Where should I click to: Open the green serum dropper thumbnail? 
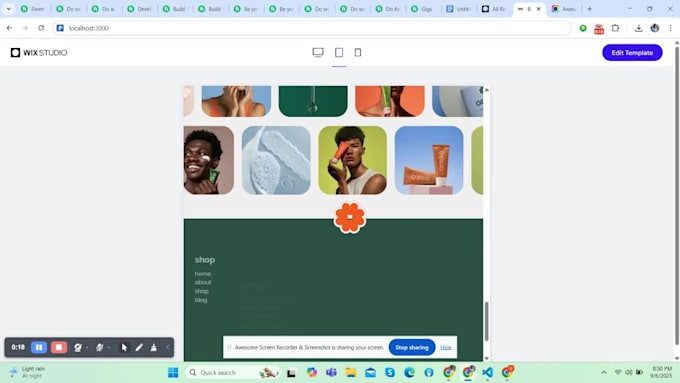click(313, 101)
